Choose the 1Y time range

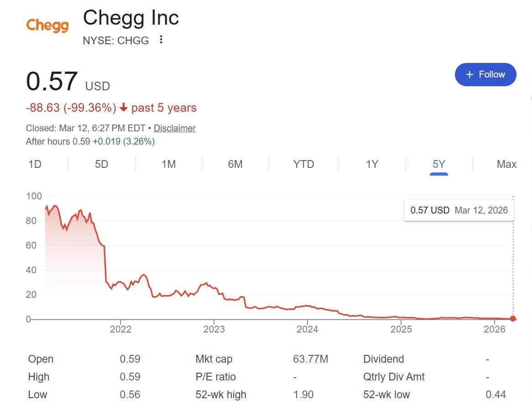(372, 164)
